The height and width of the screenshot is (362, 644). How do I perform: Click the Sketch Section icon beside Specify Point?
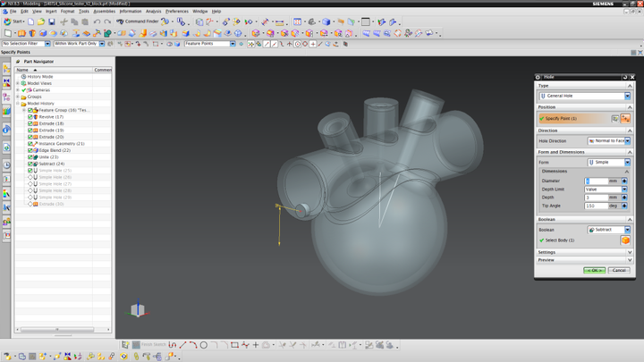click(x=614, y=119)
